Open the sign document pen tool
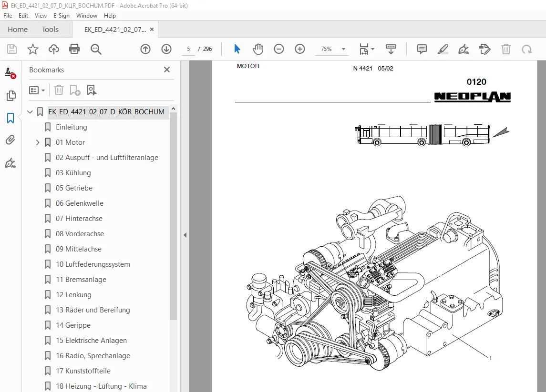This screenshot has height=392, width=546. point(464,49)
